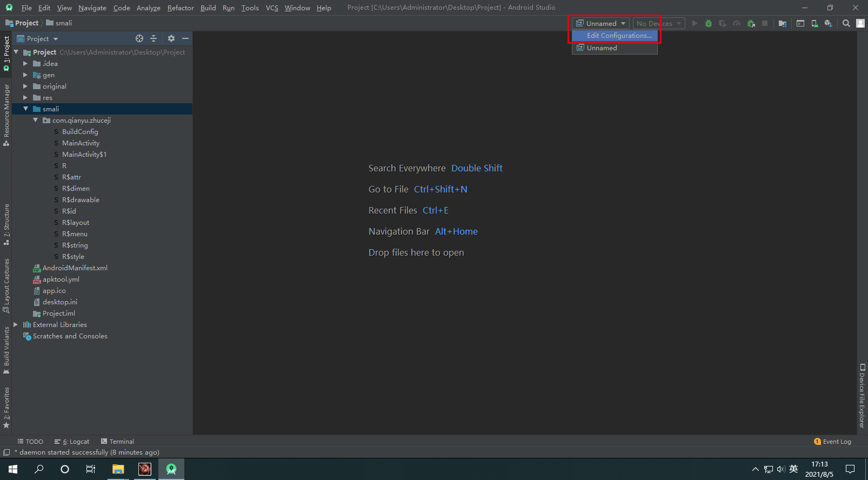The image size is (868, 480).
Task: Open the Refactor menu
Action: tap(181, 8)
